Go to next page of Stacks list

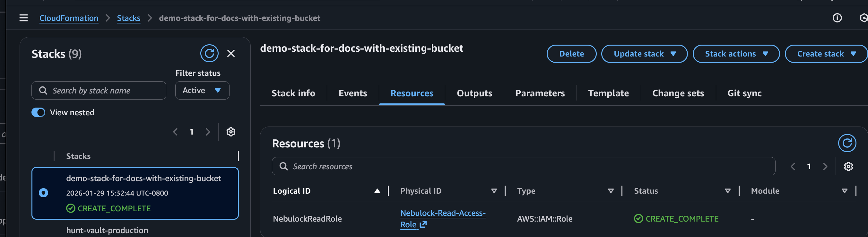coord(208,132)
